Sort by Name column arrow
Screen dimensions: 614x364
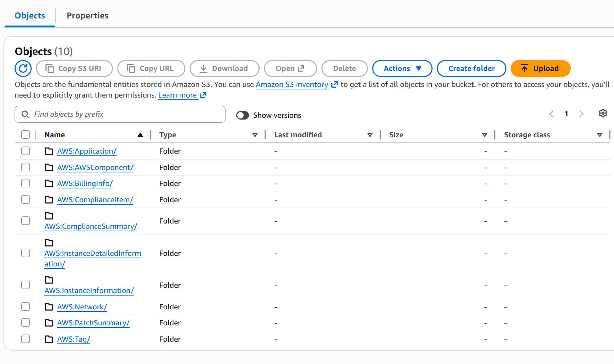point(140,135)
